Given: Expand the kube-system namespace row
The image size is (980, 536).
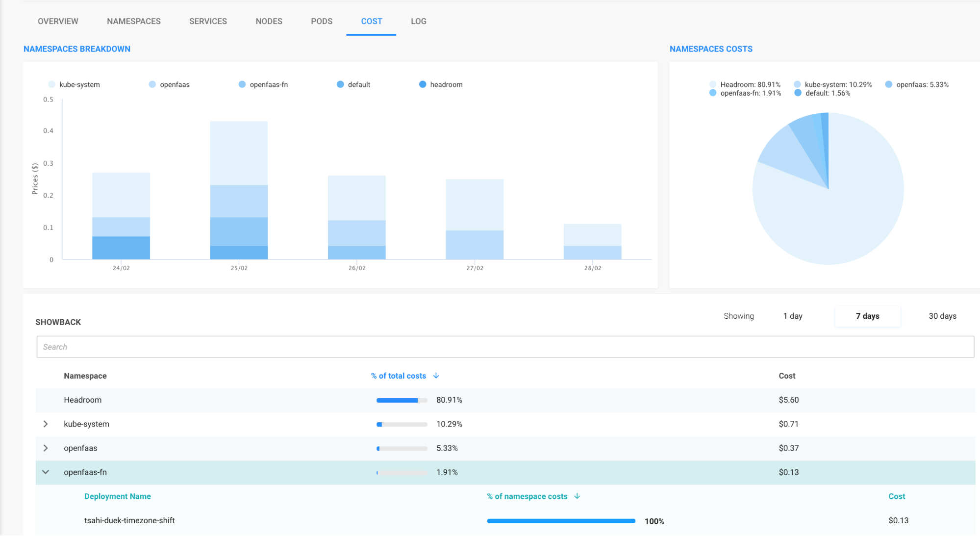Looking at the screenshot, I should click(46, 424).
